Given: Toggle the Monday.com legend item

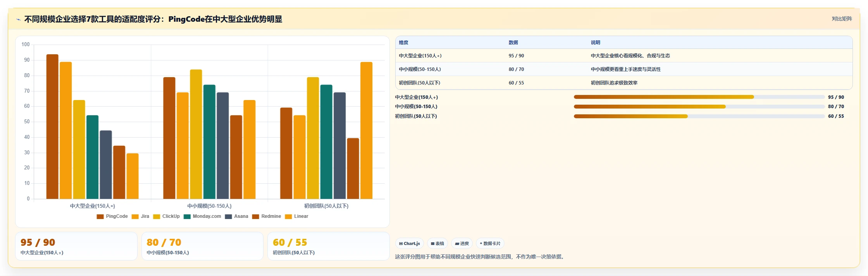Looking at the screenshot, I should (202, 216).
